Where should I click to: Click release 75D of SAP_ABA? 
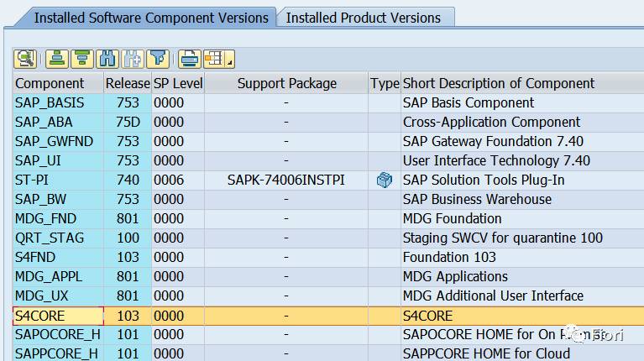pos(128,122)
